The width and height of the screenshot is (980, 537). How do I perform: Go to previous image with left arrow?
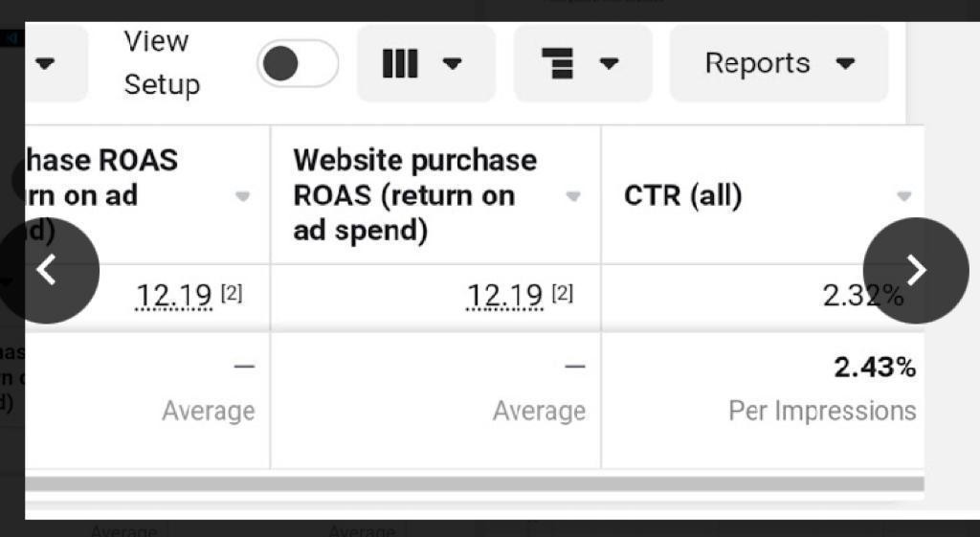click(47, 270)
